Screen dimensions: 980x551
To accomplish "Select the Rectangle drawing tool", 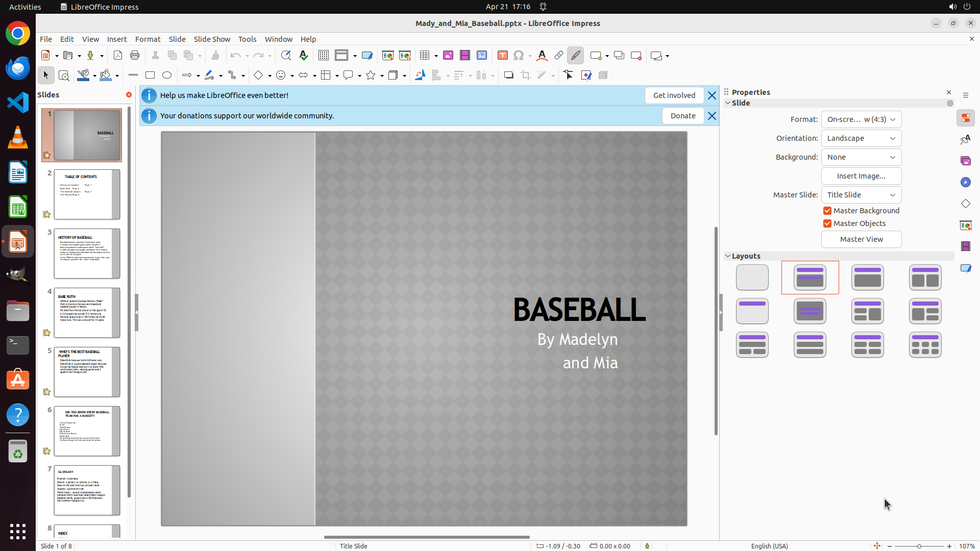I will (150, 76).
